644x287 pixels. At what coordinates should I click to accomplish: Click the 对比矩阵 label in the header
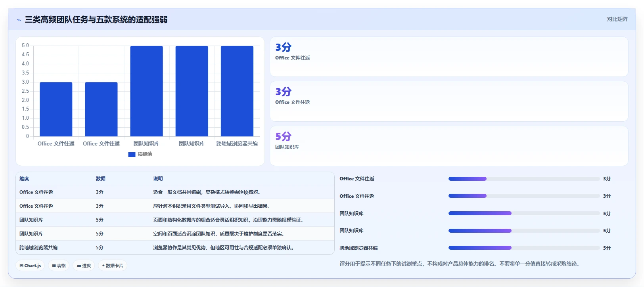click(x=617, y=19)
